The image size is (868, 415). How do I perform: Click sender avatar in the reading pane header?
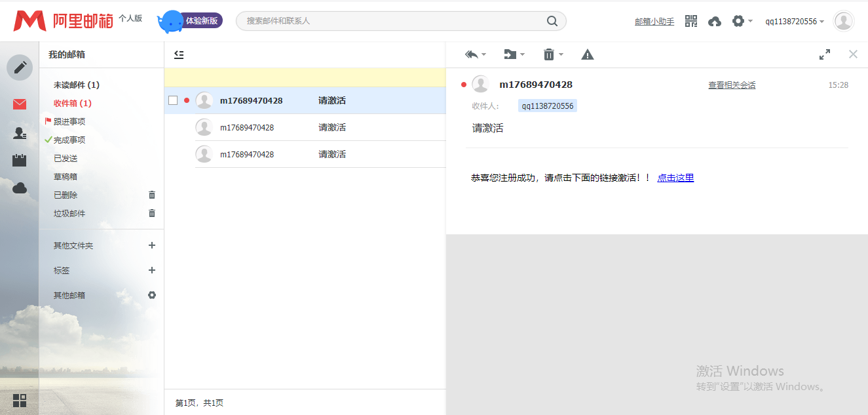click(481, 84)
